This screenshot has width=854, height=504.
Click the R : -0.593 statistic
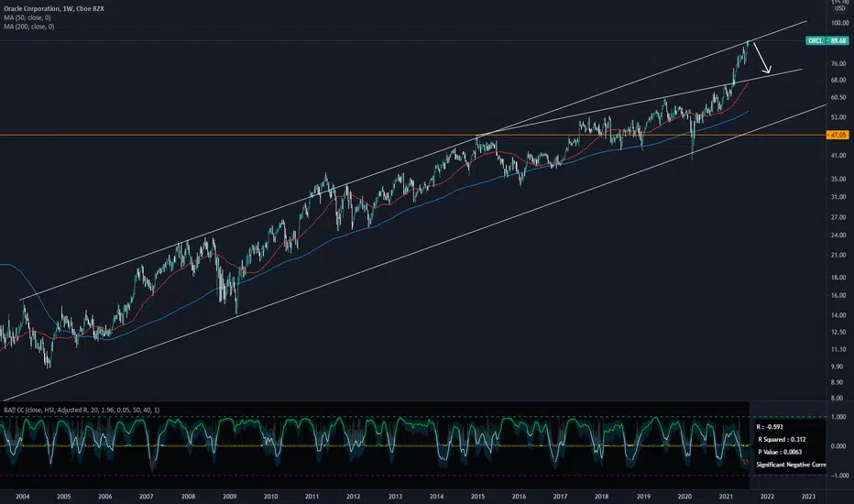[x=770, y=427]
